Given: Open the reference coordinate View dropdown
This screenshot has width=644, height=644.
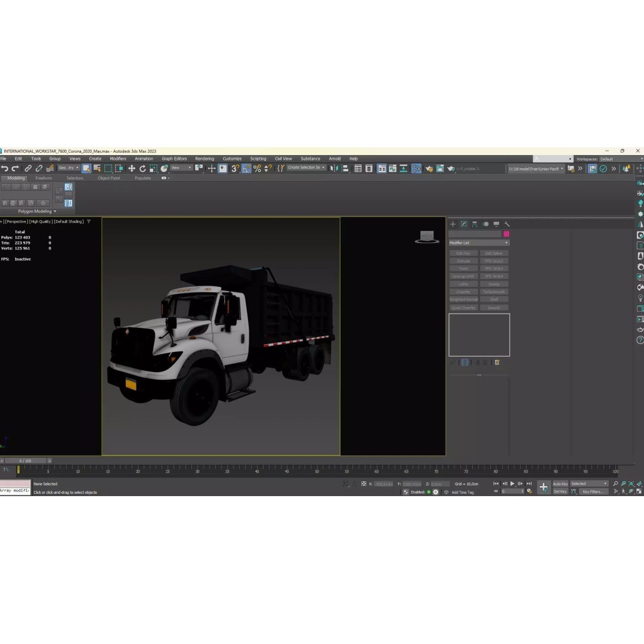Looking at the screenshot, I should click(x=181, y=168).
